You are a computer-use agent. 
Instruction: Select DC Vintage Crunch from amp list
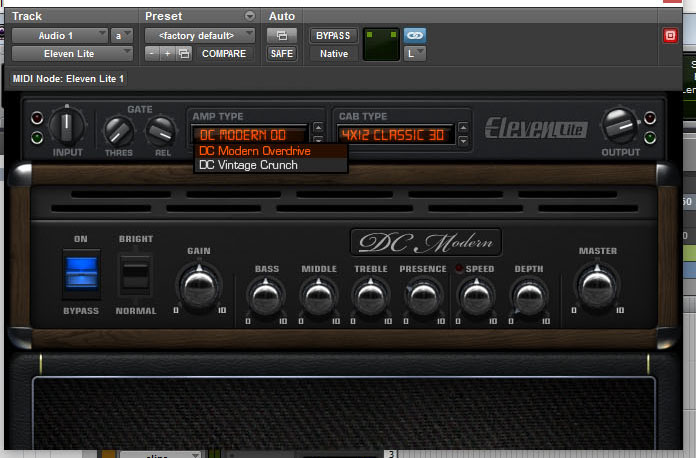[x=270, y=165]
